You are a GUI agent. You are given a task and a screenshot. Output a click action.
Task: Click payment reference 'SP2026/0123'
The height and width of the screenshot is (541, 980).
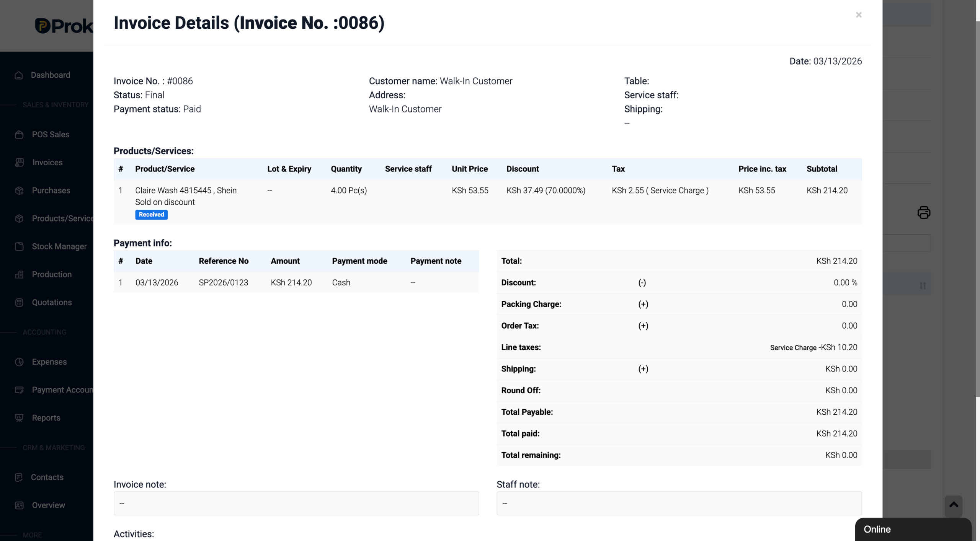pos(223,282)
